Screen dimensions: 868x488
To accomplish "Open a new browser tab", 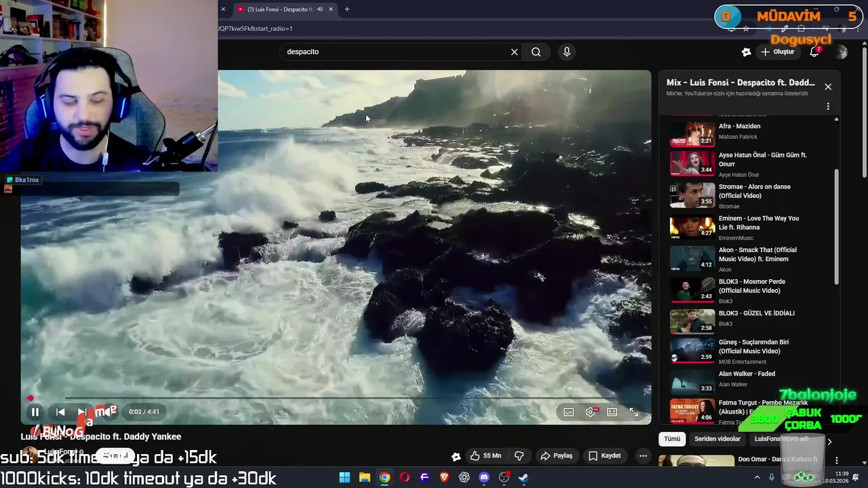I will pos(347,9).
